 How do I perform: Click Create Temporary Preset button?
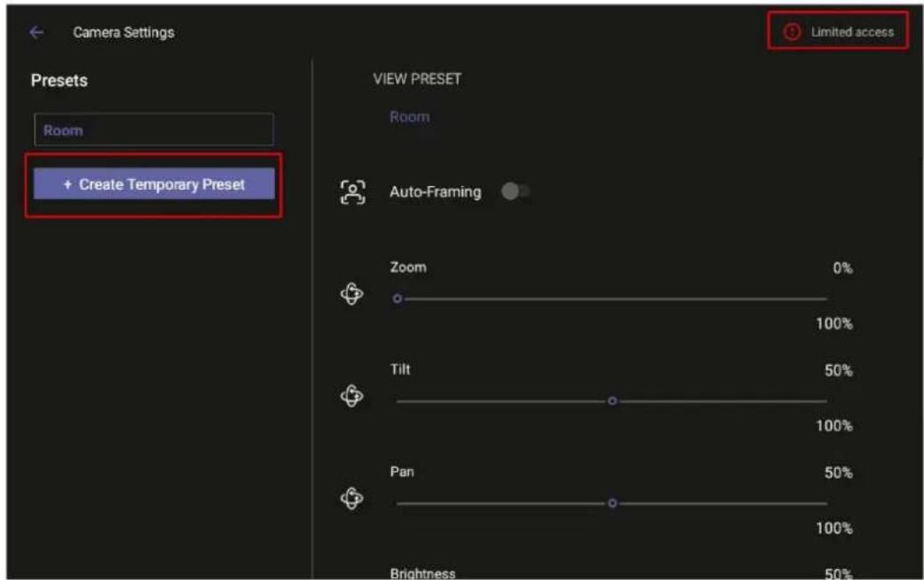coord(154,185)
